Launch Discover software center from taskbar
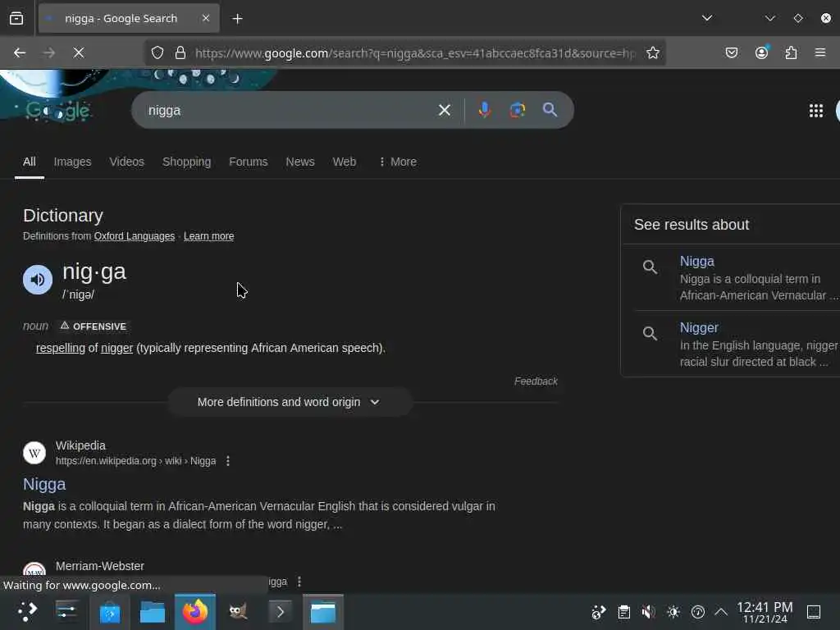 (x=110, y=612)
